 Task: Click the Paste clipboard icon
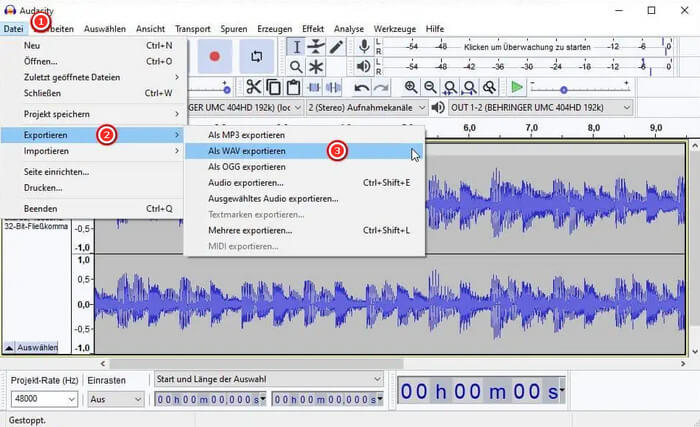293,87
